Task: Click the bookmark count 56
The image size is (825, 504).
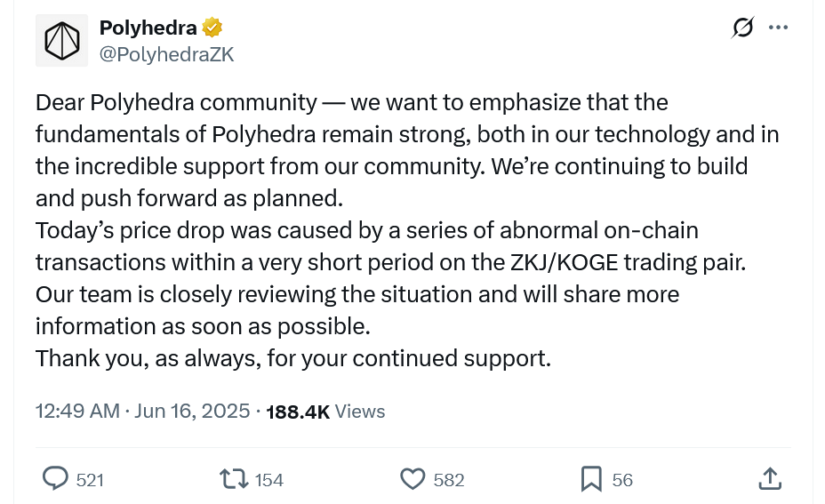Action: (622, 480)
